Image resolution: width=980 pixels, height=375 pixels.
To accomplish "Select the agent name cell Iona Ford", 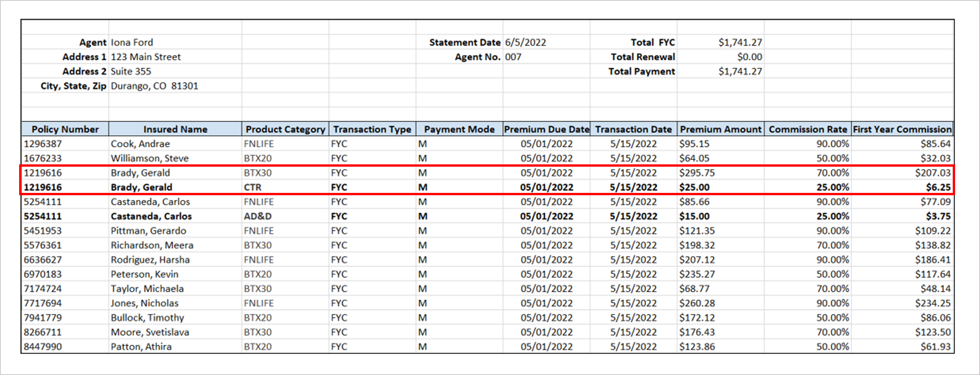I will (132, 42).
